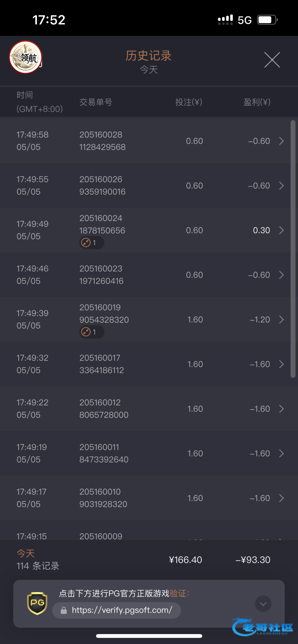Tap the lock icon beside verify URL
Viewport: 298px width, 644px height.
[x=64, y=610]
